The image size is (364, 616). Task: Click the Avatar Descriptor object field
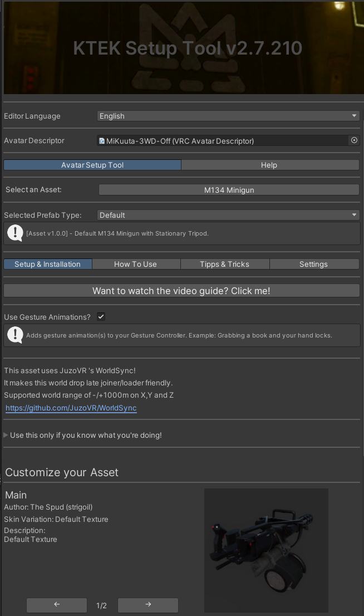(223, 141)
